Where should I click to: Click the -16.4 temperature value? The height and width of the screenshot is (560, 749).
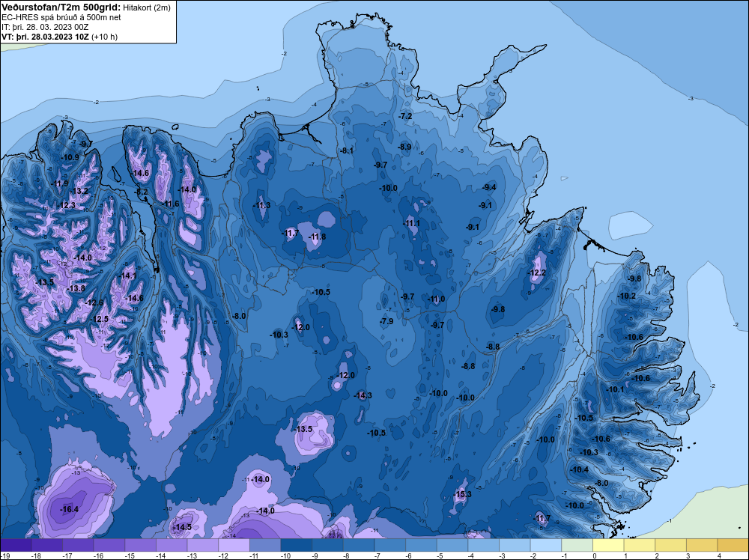[69, 509]
